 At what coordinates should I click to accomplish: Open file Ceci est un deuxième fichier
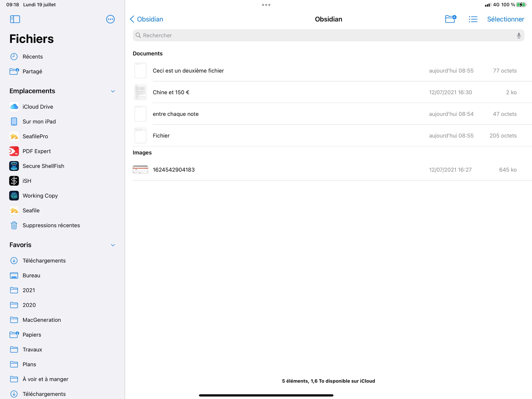coord(332,70)
